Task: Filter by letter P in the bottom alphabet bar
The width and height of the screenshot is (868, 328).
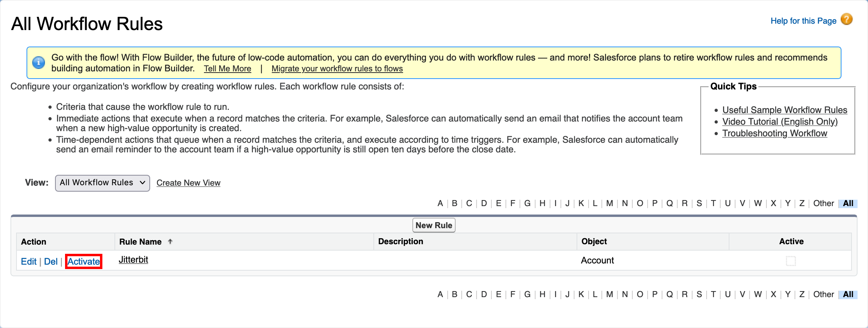Action: coord(655,294)
